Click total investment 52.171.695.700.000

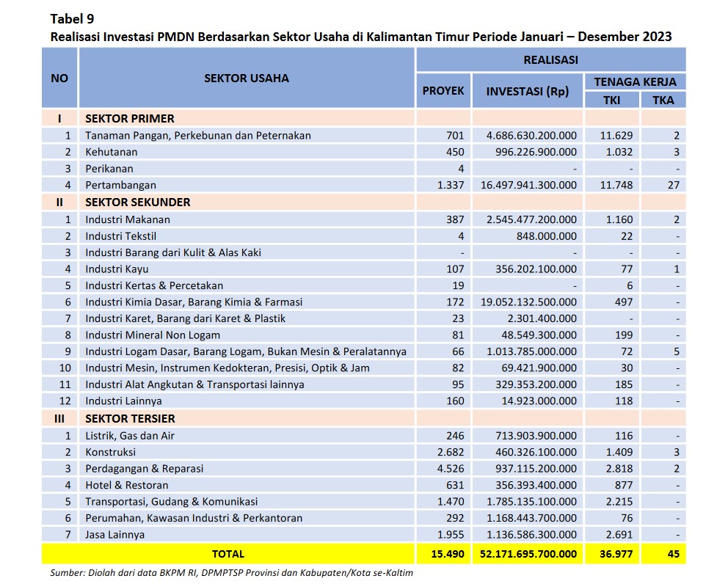[x=528, y=554]
